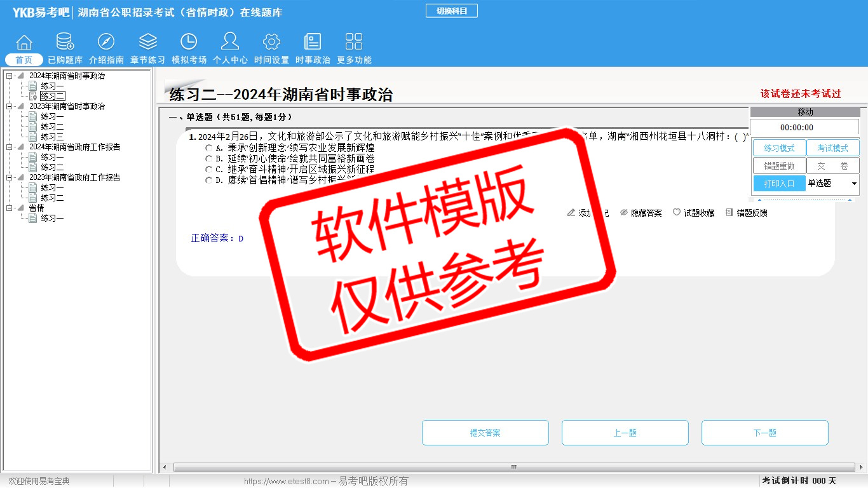This screenshot has width=868, height=488.
Task: Click the 首页 home icon
Action: pyautogui.click(x=24, y=43)
